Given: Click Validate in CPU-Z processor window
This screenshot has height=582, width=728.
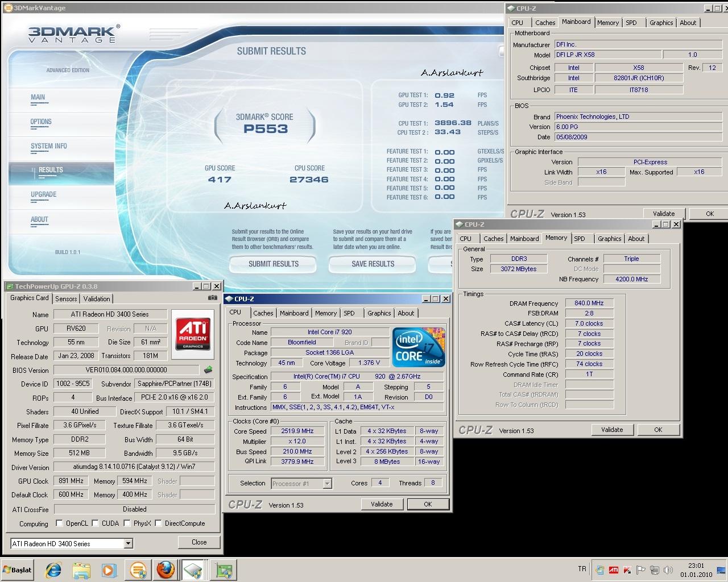Looking at the screenshot, I should [382, 504].
